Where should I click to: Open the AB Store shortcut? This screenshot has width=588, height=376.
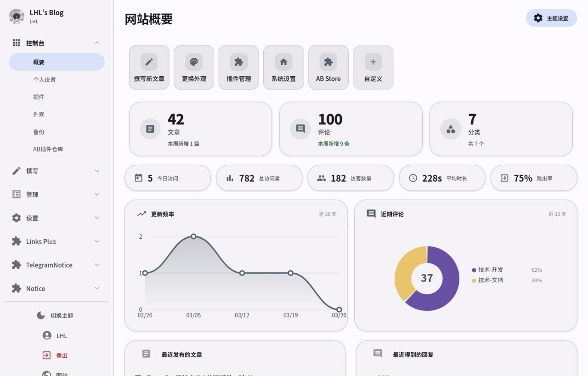click(x=328, y=61)
